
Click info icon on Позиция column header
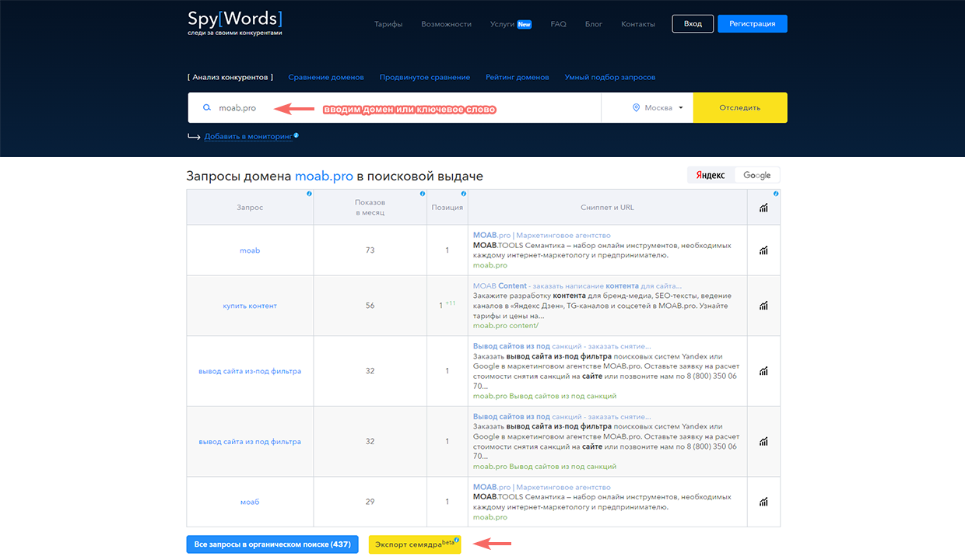(464, 194)
